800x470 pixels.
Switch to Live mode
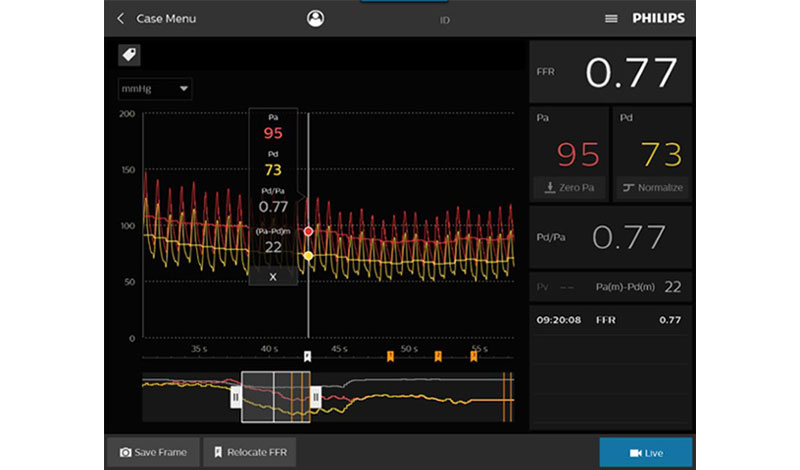pyautogui.click(x=645, y=452)
